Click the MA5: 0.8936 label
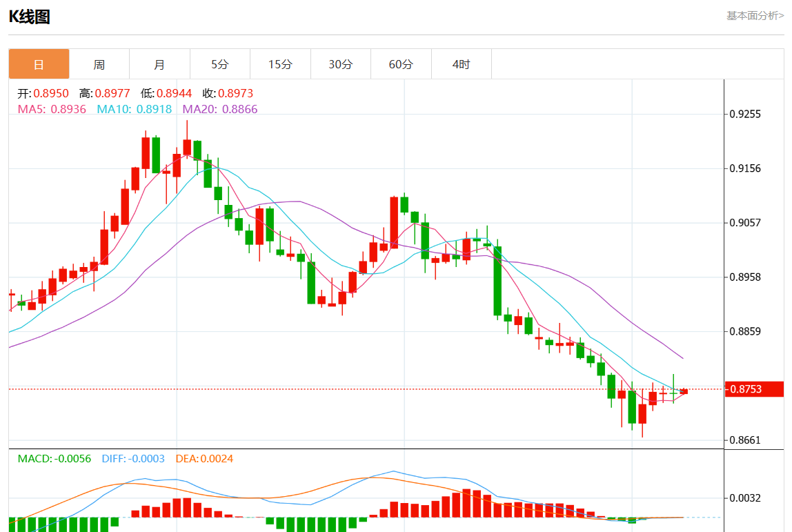The width and height of the screenshot is (792, 532). (52, 109)
